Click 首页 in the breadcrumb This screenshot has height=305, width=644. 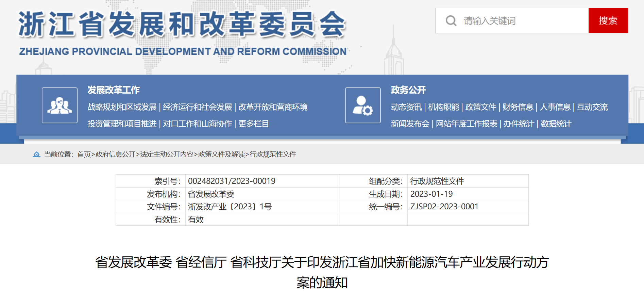point(84,155)
